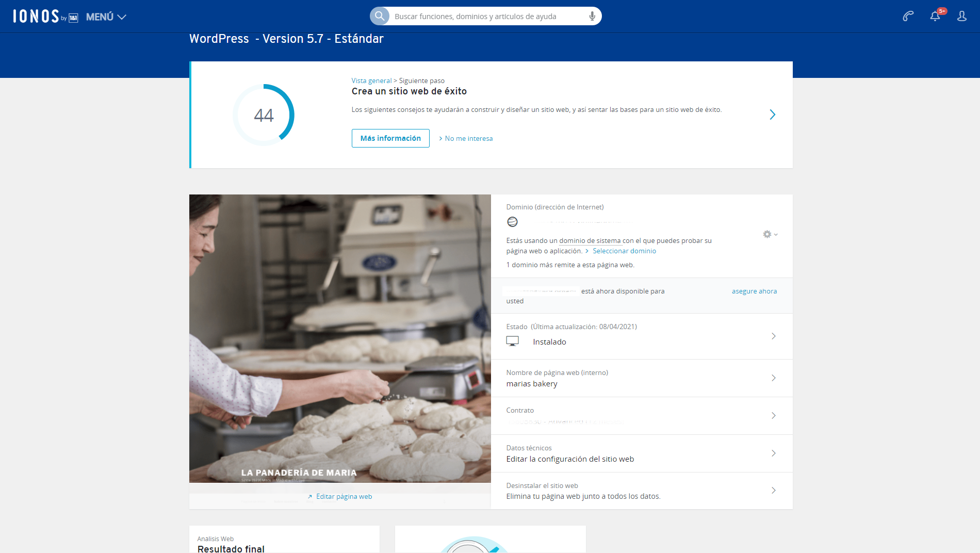This screenshot has width=980, height=553.
Task: Expand the Contrato row chevron
Action: point(773,416)
